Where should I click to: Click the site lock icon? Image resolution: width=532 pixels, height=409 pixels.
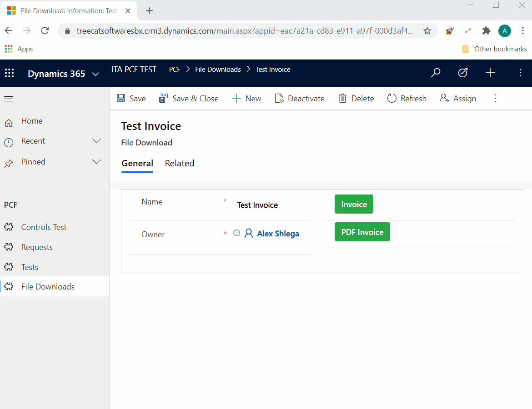pyautogui.click(x=67, y=31)
